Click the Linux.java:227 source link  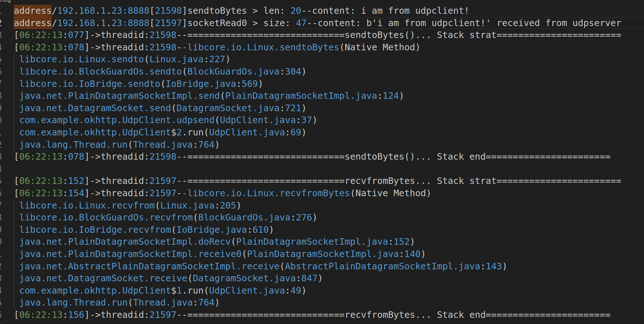point(187,59)
